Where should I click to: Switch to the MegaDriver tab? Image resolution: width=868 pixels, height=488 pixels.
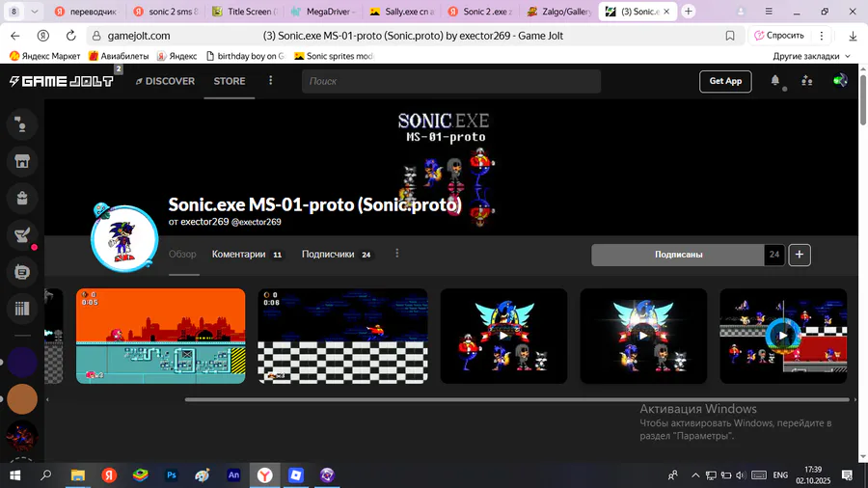click(323, 11)
